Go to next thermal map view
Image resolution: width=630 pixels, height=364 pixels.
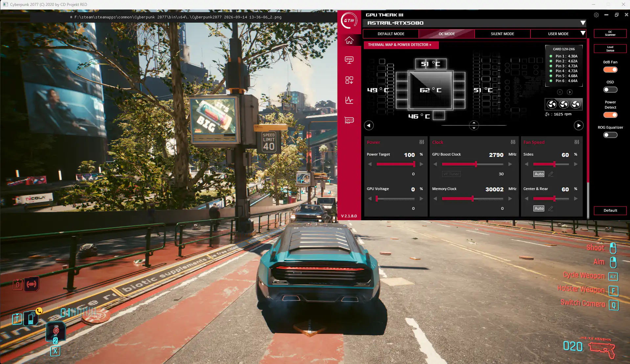579,125
